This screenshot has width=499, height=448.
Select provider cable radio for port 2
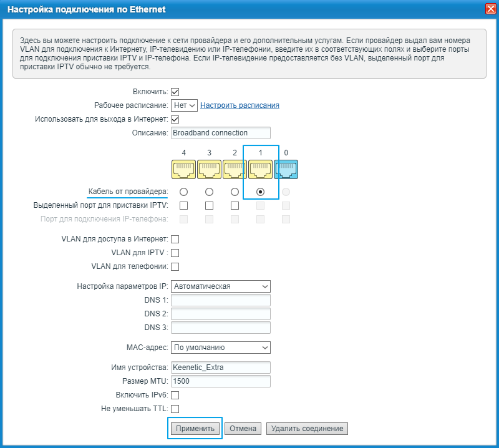235,192
